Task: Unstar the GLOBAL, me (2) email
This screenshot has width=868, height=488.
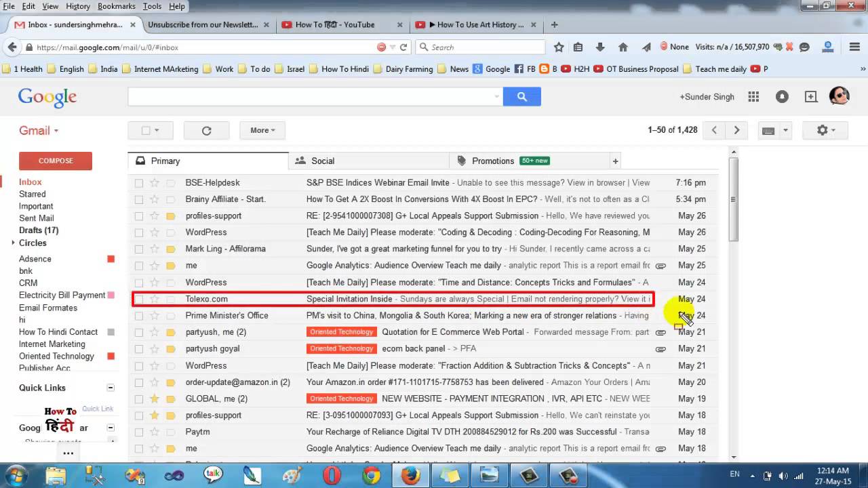Action: 155,399
